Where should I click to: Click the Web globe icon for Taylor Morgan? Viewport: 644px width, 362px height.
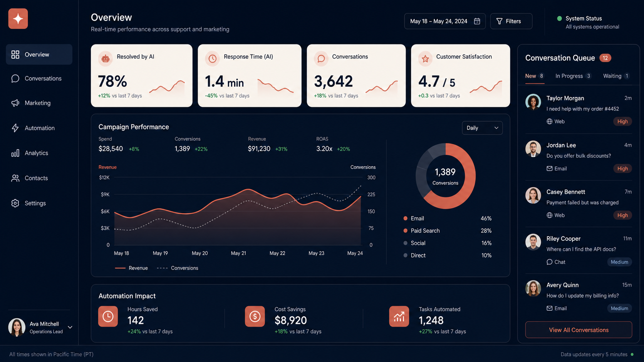tap(550, 122)
